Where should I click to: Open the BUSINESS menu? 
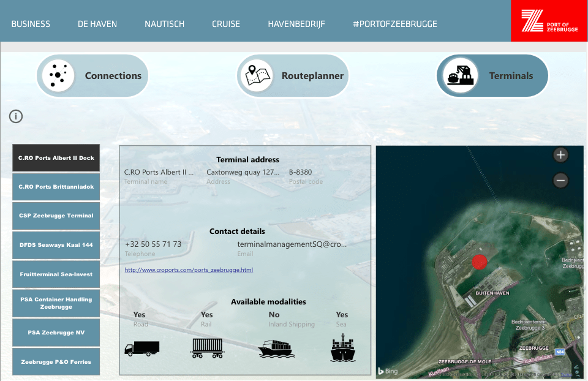tap(31, 24)
